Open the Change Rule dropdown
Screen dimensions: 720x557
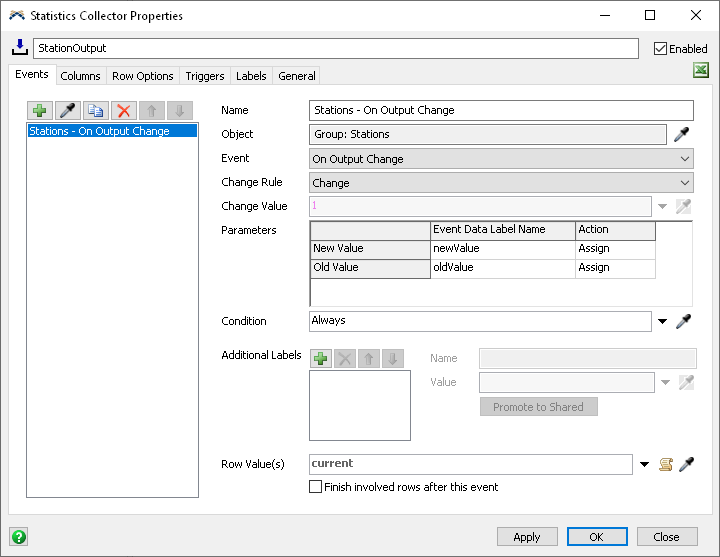pos(501,183)
